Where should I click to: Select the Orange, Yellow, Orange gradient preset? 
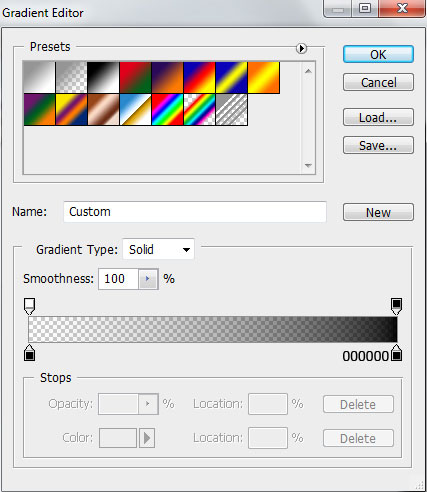point(263,77)
